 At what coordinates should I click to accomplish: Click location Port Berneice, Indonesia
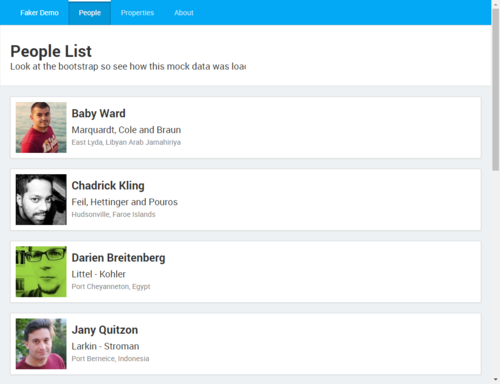110,359
